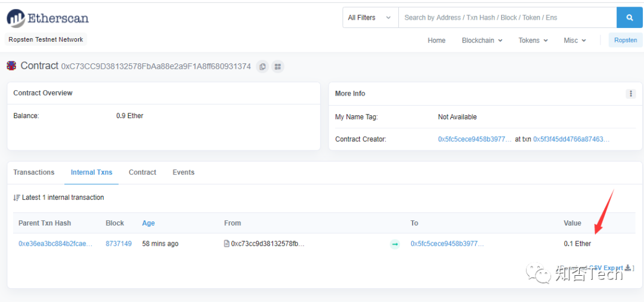Click the To column header

tap(414, 223)
